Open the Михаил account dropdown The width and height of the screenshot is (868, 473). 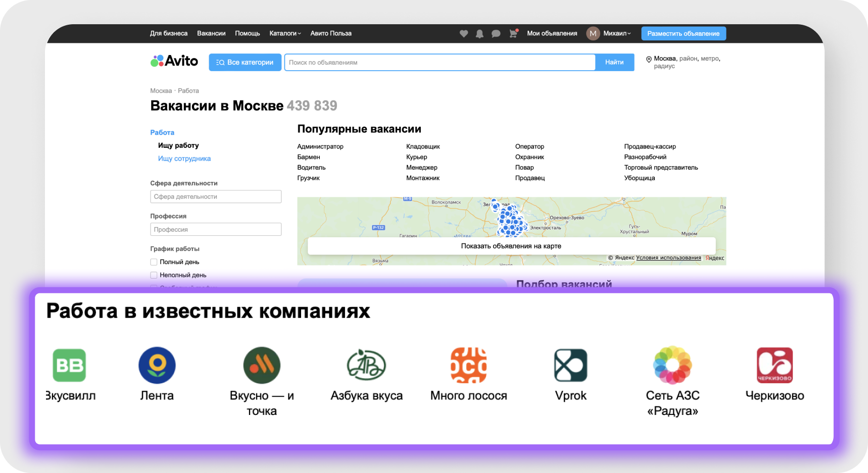617,33
